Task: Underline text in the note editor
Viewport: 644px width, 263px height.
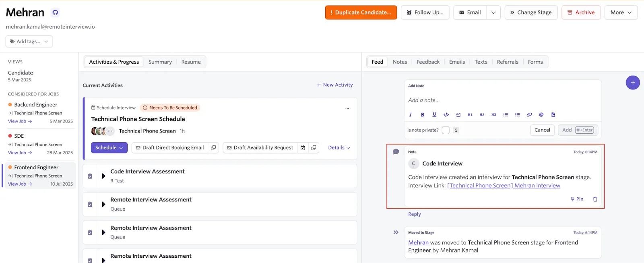Action: click(x=434, y=115)
